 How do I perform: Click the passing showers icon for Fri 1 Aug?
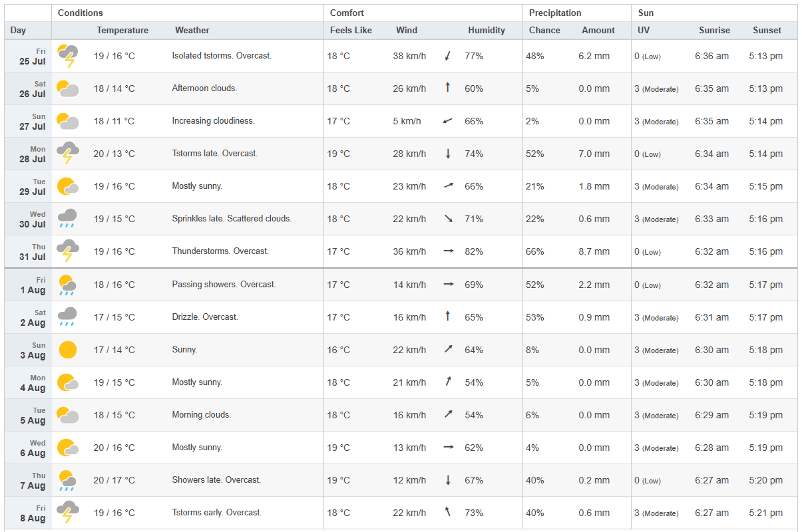tap(67, 285)
